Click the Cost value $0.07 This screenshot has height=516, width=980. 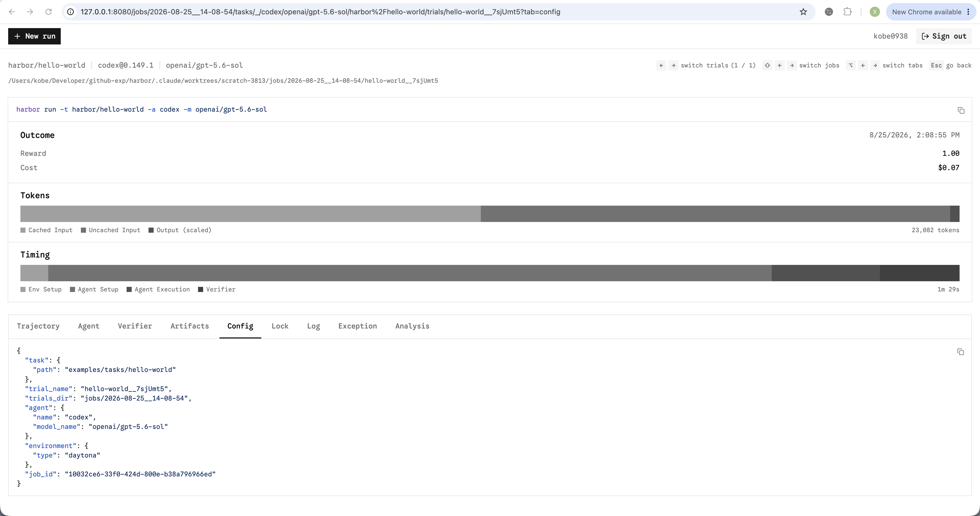coord(948,168)
